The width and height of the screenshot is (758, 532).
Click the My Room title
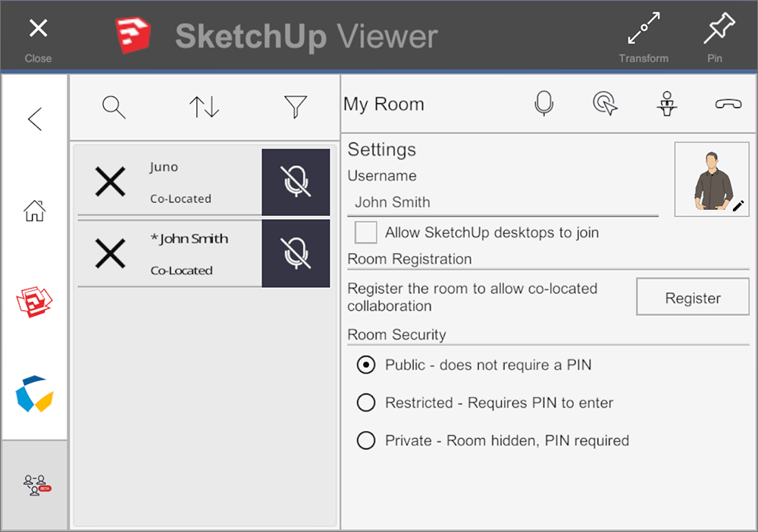[384, 105]
